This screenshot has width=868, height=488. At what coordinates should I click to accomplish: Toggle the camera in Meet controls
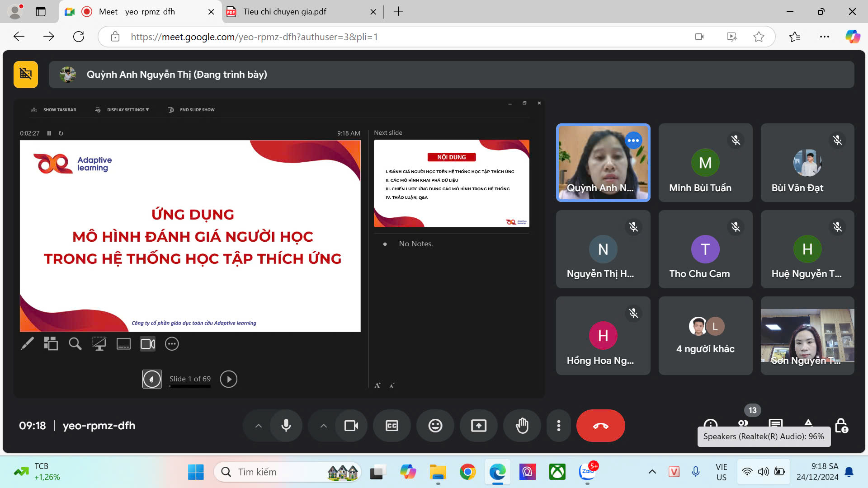[x=351, y=426]
